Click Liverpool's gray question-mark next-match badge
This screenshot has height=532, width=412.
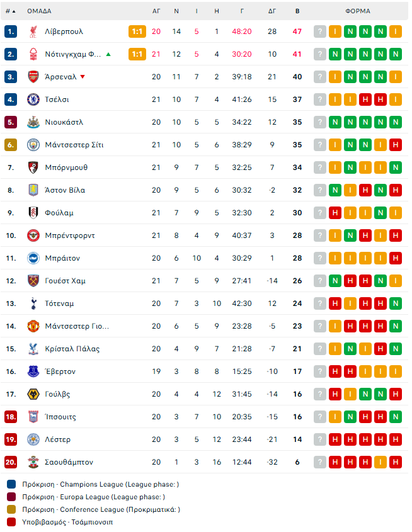pyautogui.click(x=320, y=31)
